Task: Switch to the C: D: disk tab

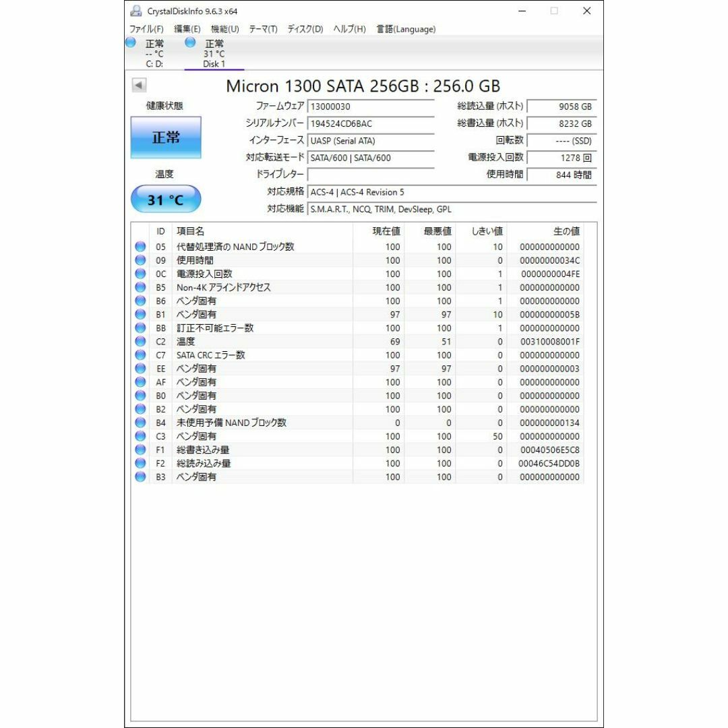Action: 154,53
